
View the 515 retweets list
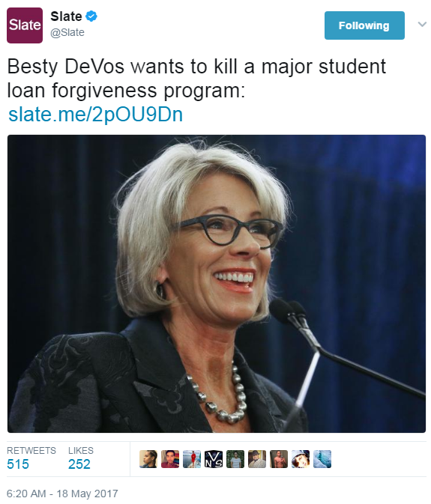coord(31,458)
